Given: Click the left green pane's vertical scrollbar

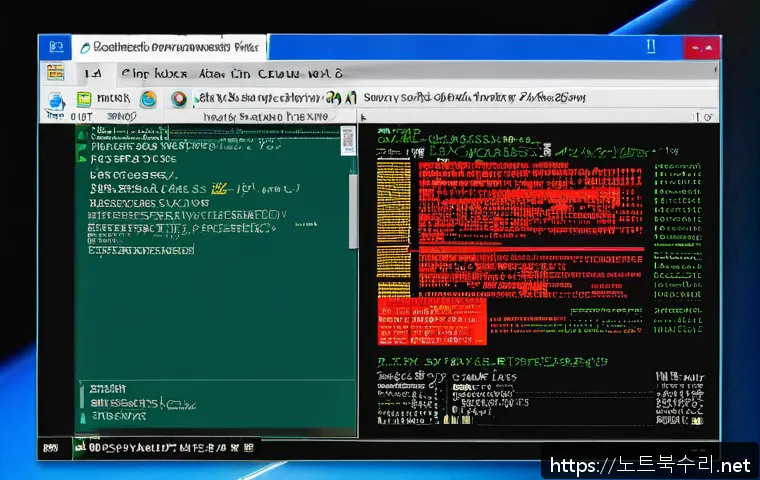Looking at the screenshot, I should 352,210.
